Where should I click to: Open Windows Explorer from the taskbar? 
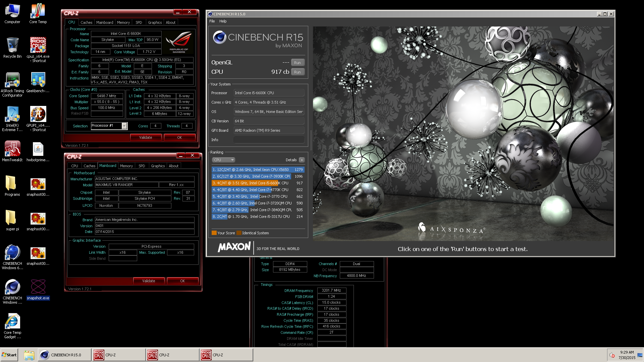coord(29,355)
